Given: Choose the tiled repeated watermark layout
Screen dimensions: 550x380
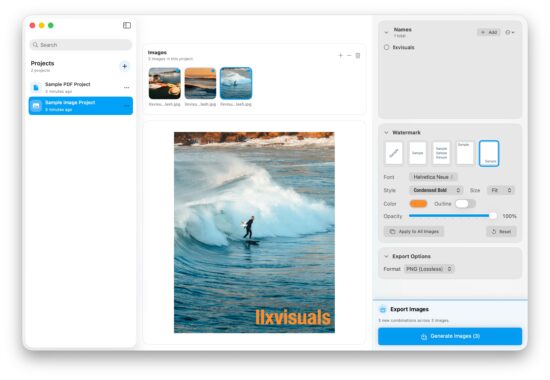Looking at the screenshot, I should click(441, 153).
